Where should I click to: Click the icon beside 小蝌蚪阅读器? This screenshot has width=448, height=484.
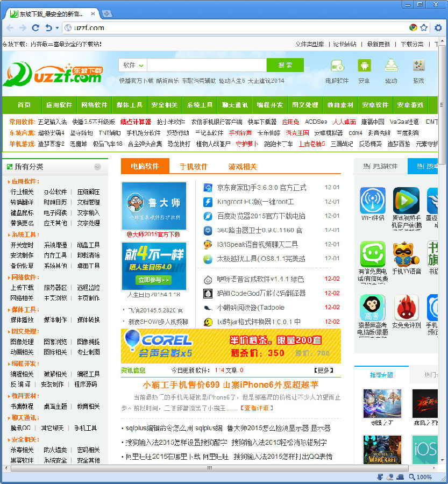coord(208,308)
